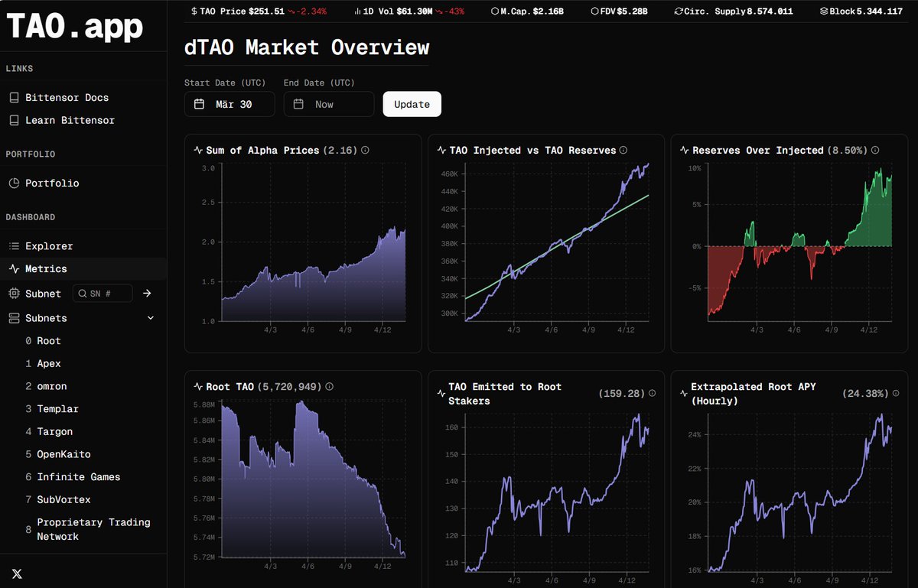Click the Block number 5.344.117
918x588 pixels.
[879, 11]
